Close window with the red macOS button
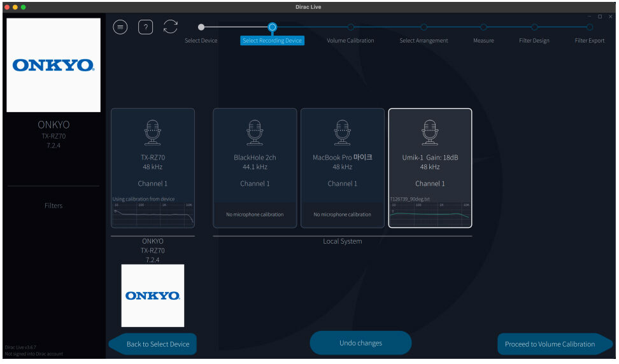The height and width of the screenshot is (364, 619). 7,7
